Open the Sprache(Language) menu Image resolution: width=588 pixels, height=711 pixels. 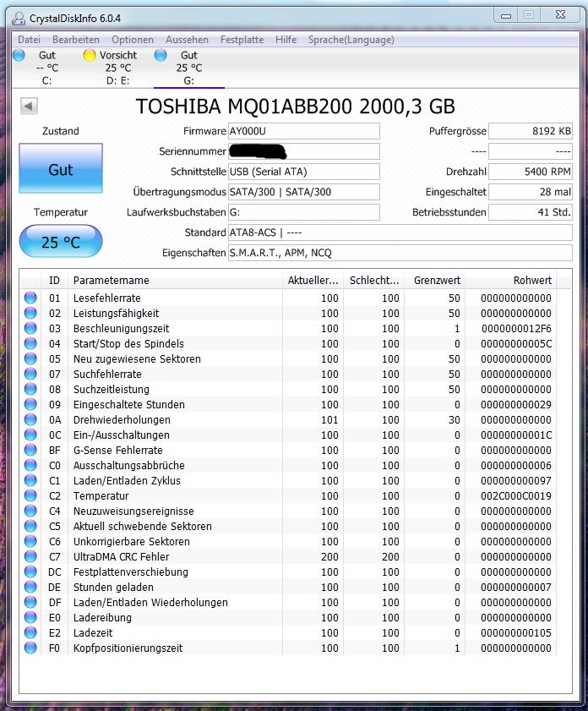click(351, 40)
